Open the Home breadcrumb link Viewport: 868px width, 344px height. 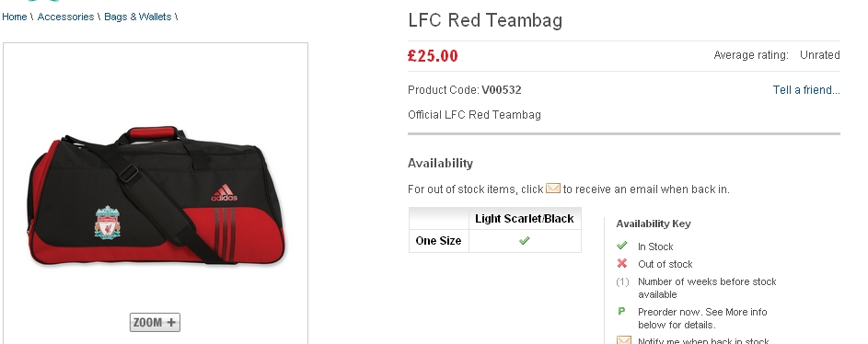(x=15, y=17)
